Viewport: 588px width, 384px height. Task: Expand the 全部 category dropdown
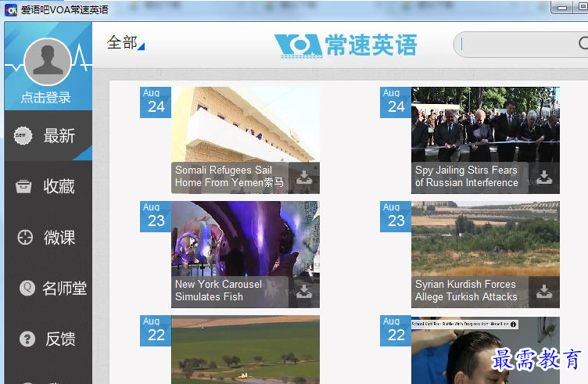pos(125,43)
